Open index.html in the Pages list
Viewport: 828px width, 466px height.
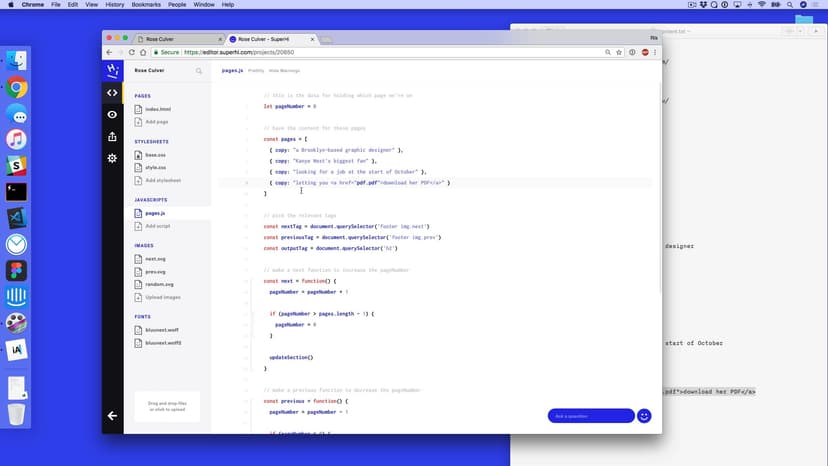click(x=157, y=109)
